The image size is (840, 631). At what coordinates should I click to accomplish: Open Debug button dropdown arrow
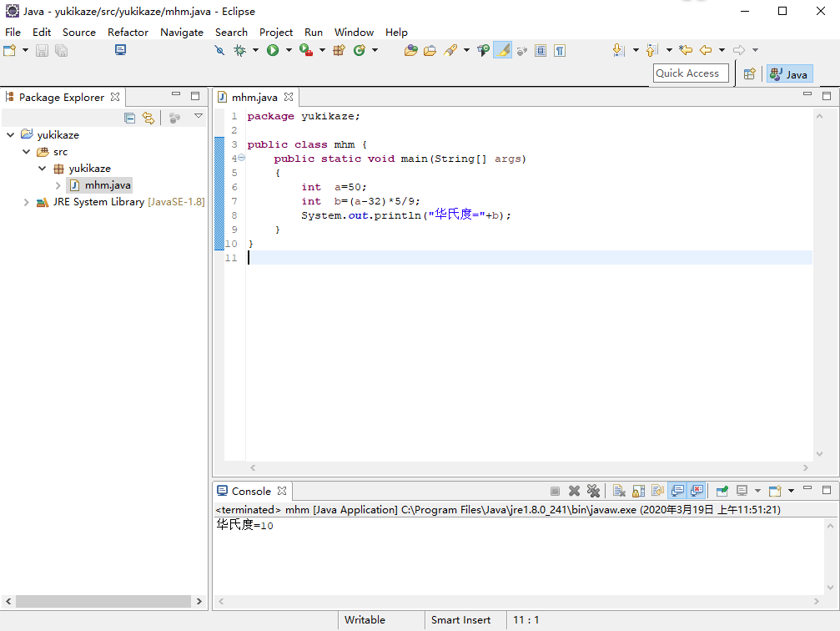pyautogui.click(x=255, y=50)
